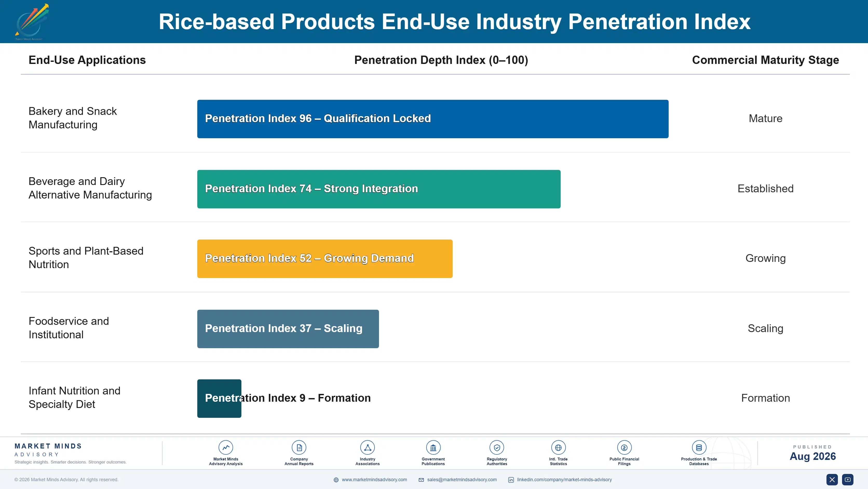Select the Penetration Index 37 Scaling bar
868x489 pixels.
(288, 329)
